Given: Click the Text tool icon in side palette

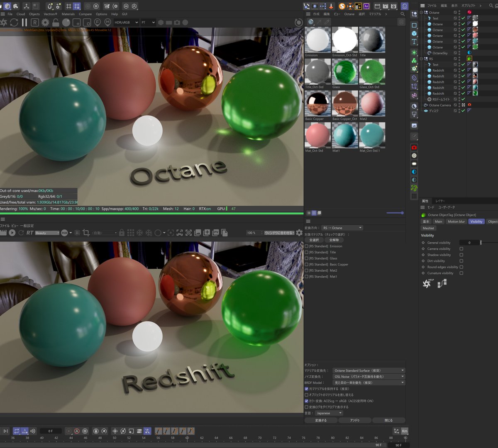Looking at the screenshot, I should click(x=414, y=42).
